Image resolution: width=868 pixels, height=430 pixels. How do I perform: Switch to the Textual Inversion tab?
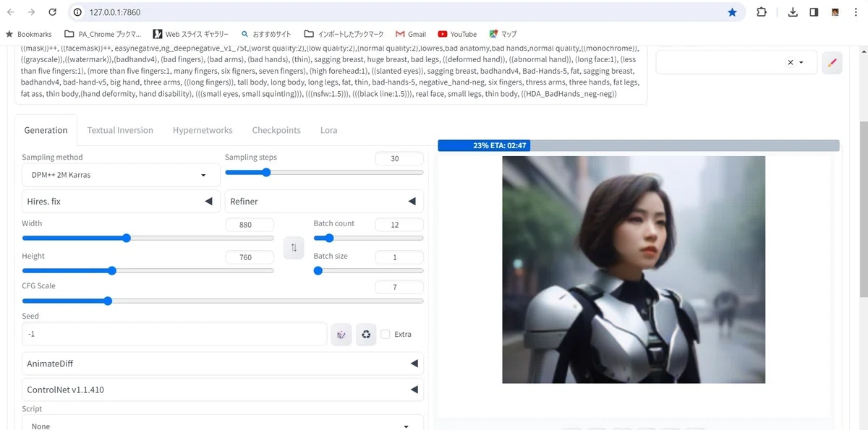120,130
